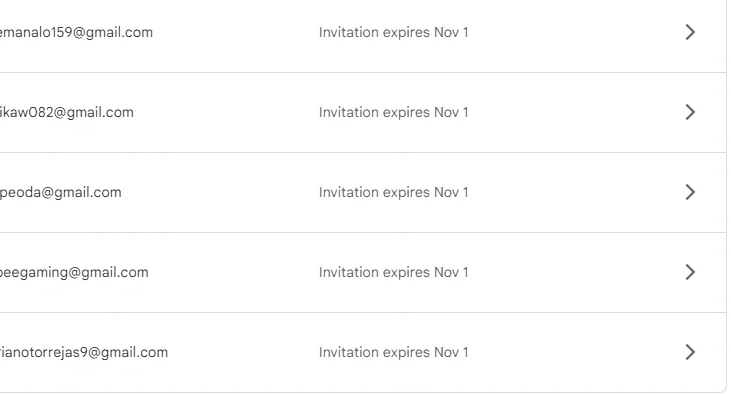The height and width of the screenshot is (394, 731).
Task: Click the emanalo159@gmail.com email address
Action: point(76,32)
